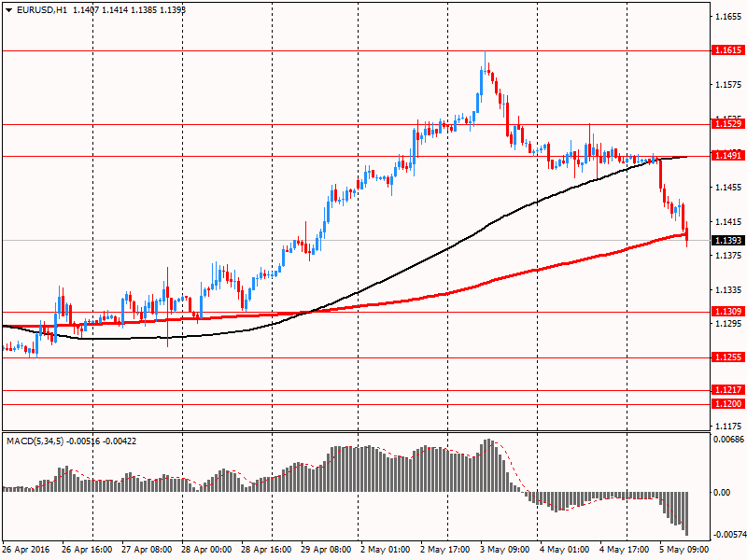Viewport: 747px width, 560px height.
Task: Click the 27 Apr 08:00 time label
Action: point(147,550)
